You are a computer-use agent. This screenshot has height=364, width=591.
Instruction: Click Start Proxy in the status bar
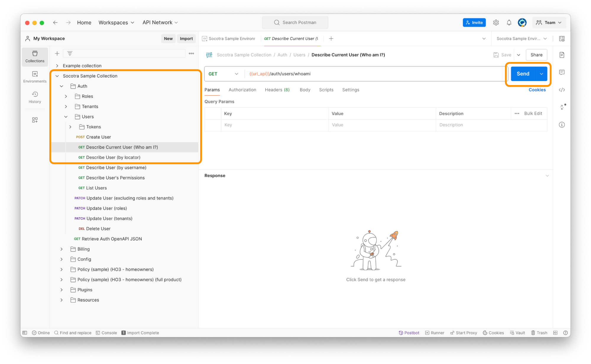(463, 333)
